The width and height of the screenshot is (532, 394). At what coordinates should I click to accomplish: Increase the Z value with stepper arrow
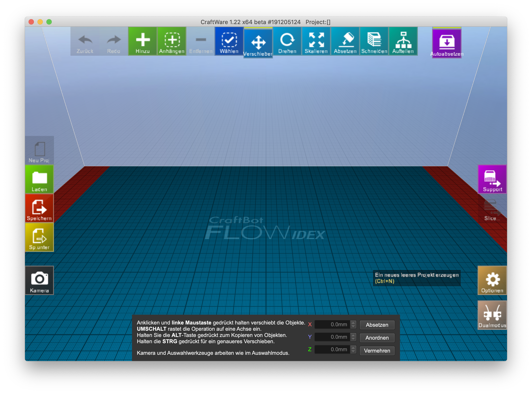coord(353,348)
